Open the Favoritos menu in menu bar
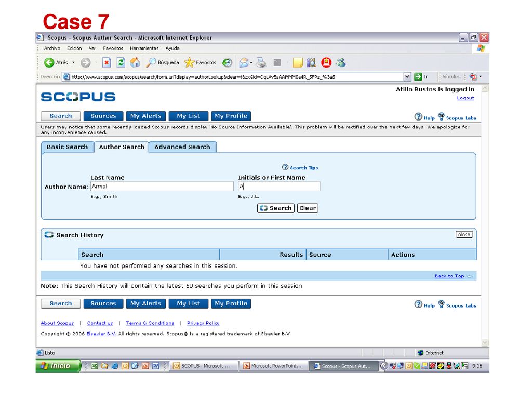This screenshot has height=399, width=532. tap(113, 48)
